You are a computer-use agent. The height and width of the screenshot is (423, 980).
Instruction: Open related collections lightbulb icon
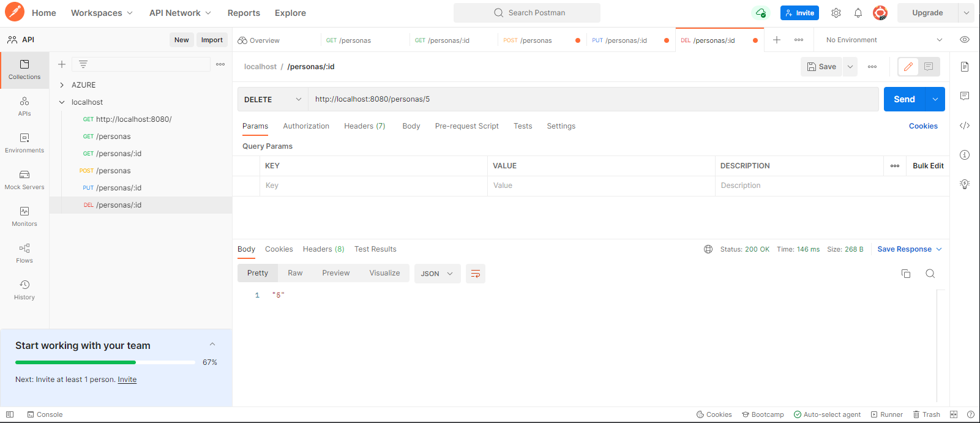(x=965, y=184)
